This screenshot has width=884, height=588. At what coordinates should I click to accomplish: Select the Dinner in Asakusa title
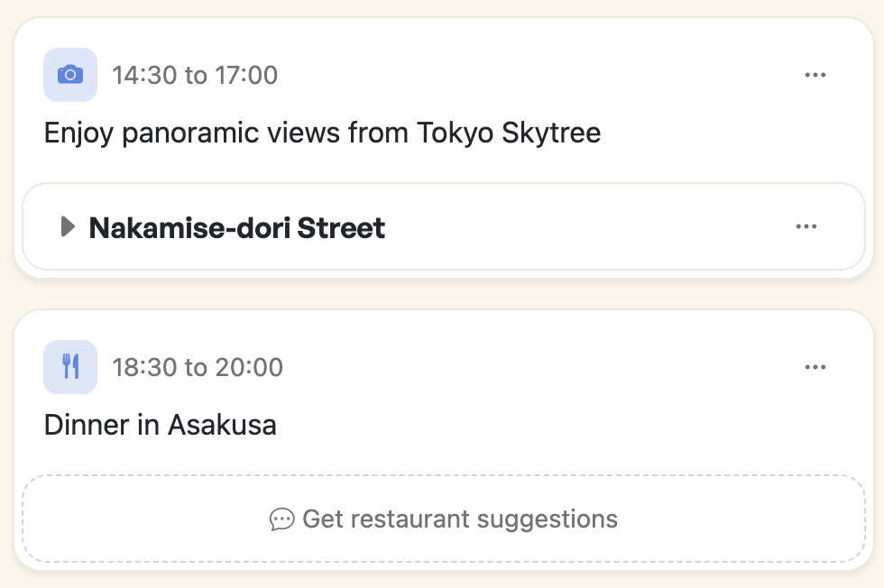coord(160,425)
